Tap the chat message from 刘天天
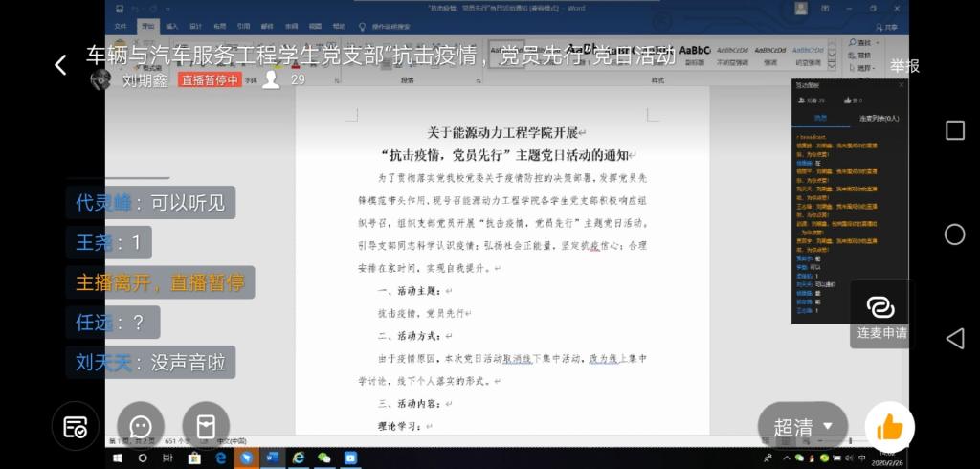The height and width of the screenshot is (469, 980). (151, 363)
